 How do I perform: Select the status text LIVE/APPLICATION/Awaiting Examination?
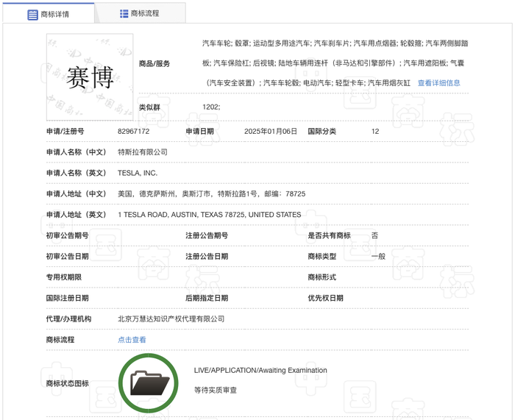click(260, 371)
